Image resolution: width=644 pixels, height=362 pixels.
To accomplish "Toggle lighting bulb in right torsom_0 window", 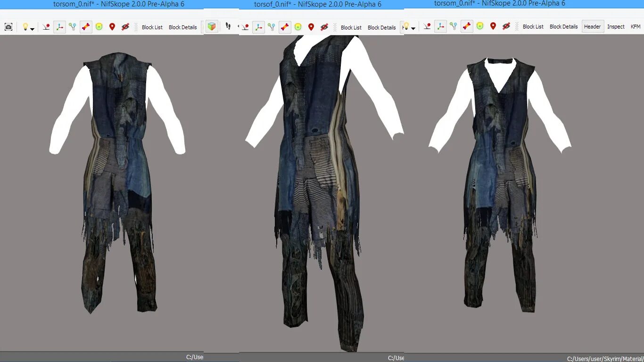I will [x=407, y=26].
